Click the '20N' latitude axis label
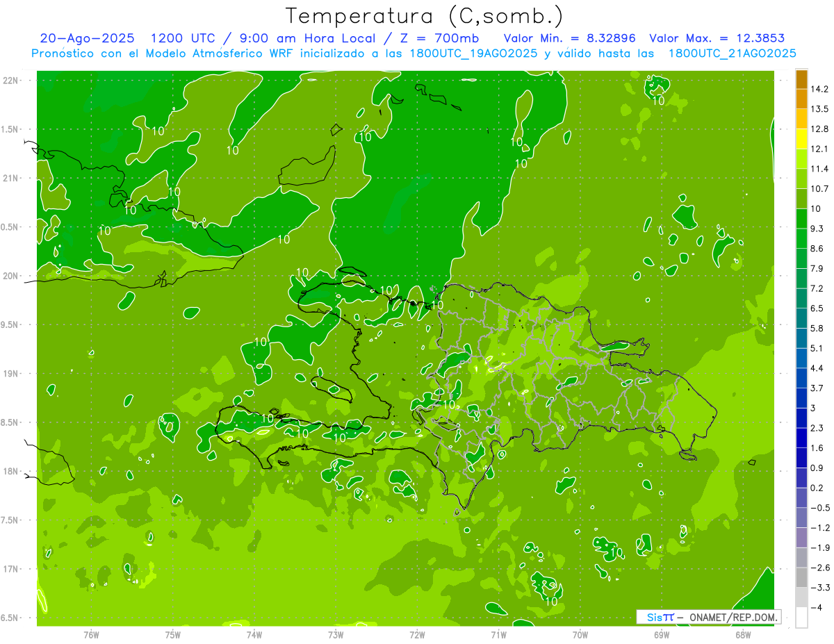834x644 pixels. click(11, 276)
